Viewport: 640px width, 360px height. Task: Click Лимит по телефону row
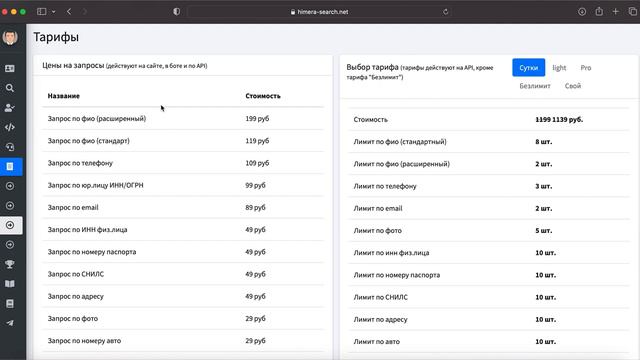(x=489, y=186)
